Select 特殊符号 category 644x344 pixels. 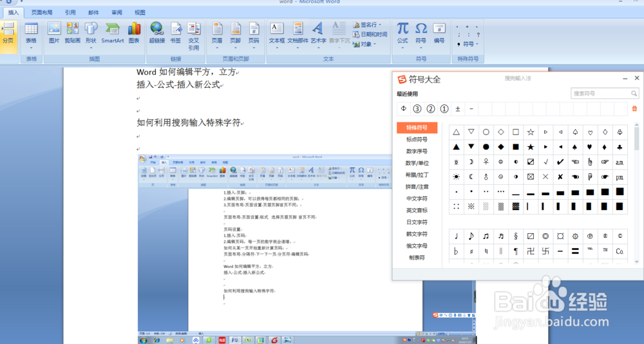[x=417, y=128]
